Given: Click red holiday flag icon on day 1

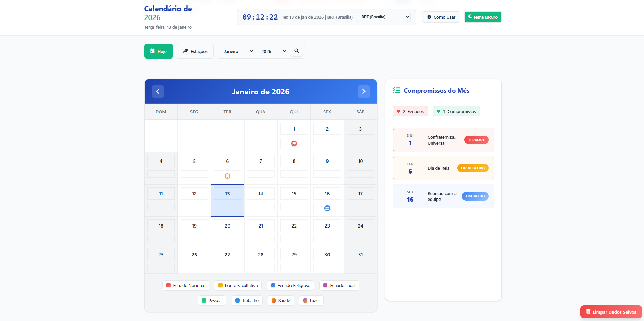Looking at the screenshot, I should click(294, 144).
